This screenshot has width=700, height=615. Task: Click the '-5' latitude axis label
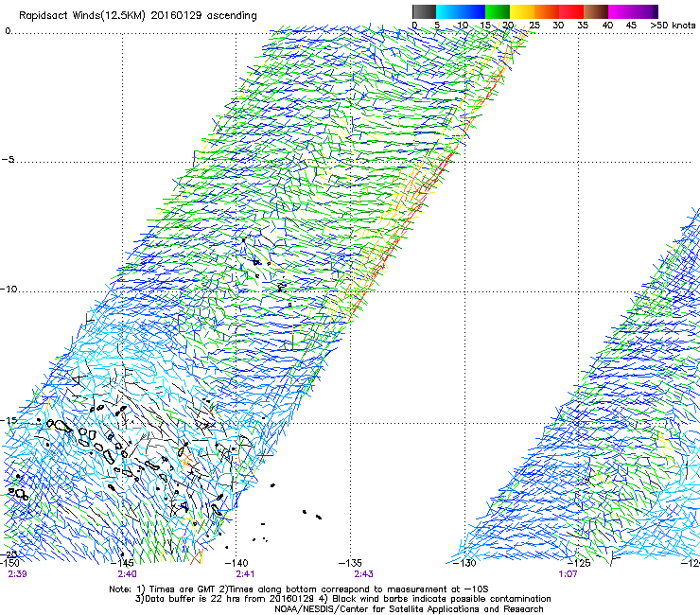[8, 160]
